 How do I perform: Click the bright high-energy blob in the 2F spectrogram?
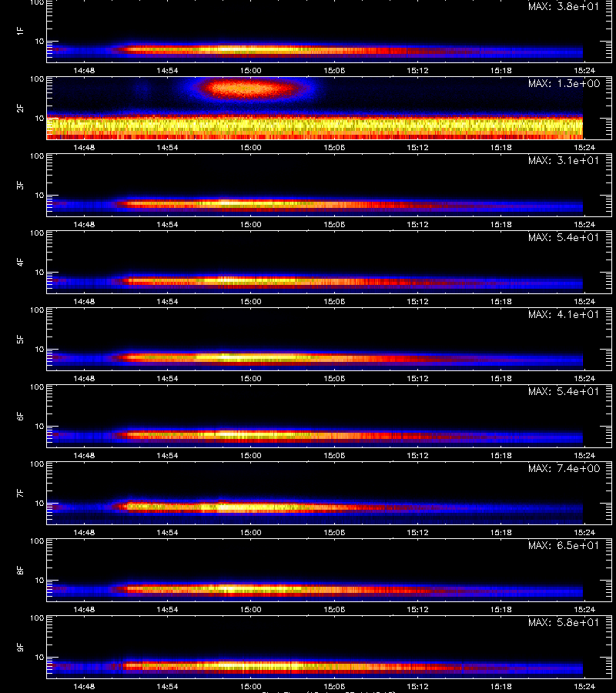click(x=250, y=89)
